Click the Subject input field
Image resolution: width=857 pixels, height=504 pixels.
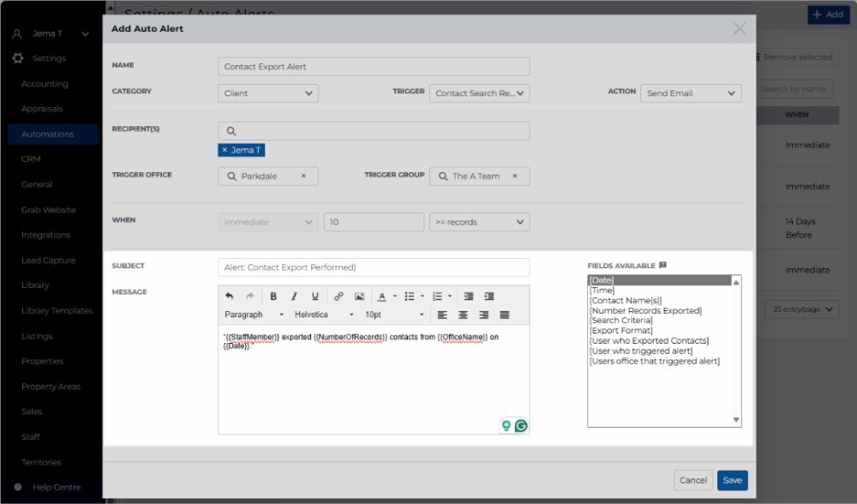[374, 267]
